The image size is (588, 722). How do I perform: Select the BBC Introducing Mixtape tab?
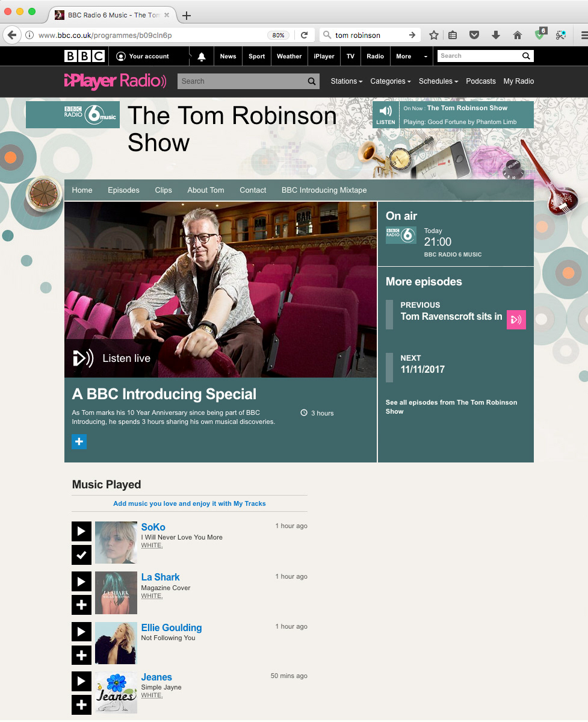(324, 190)
